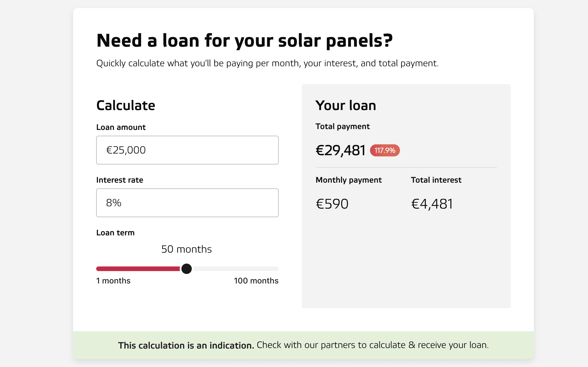Click the Loan amount input field
Viewport: 588px width, 367px height.
point(187,150)
